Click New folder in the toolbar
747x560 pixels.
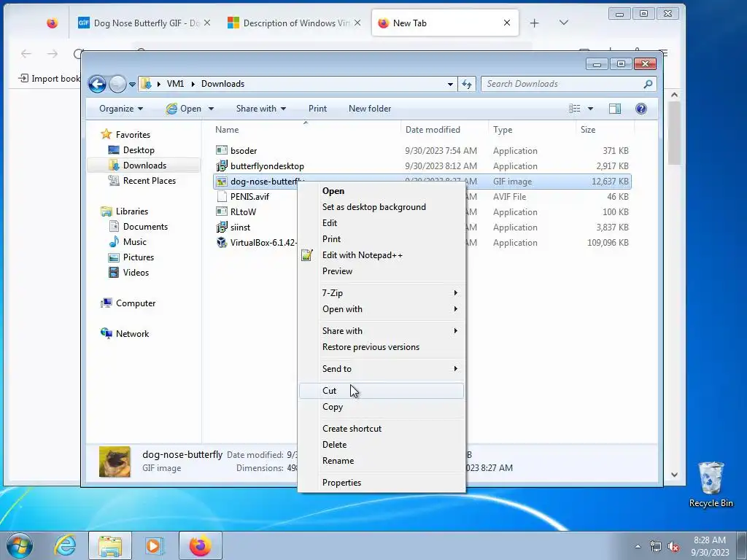pos(370,109)
